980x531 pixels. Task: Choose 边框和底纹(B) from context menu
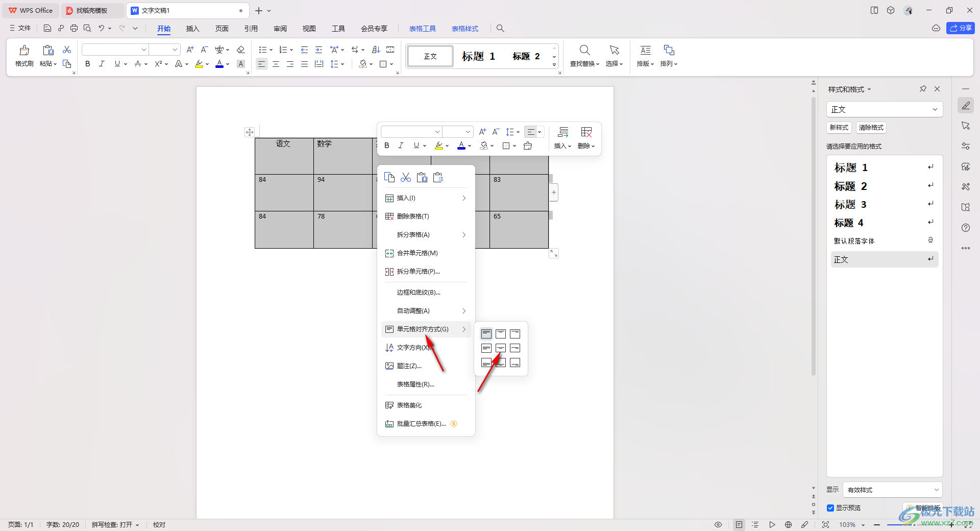coord(426,293)
